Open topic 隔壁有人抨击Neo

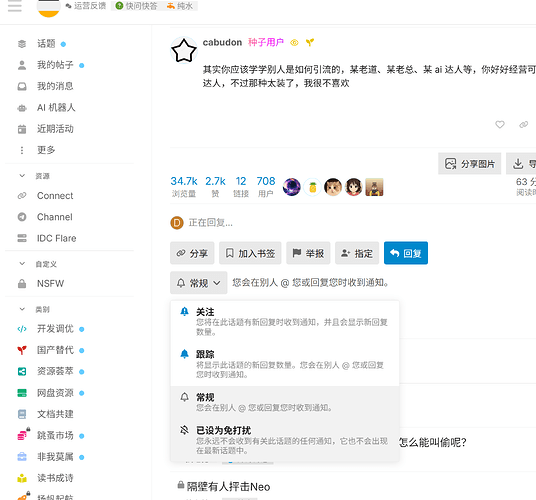click(228, 487)
